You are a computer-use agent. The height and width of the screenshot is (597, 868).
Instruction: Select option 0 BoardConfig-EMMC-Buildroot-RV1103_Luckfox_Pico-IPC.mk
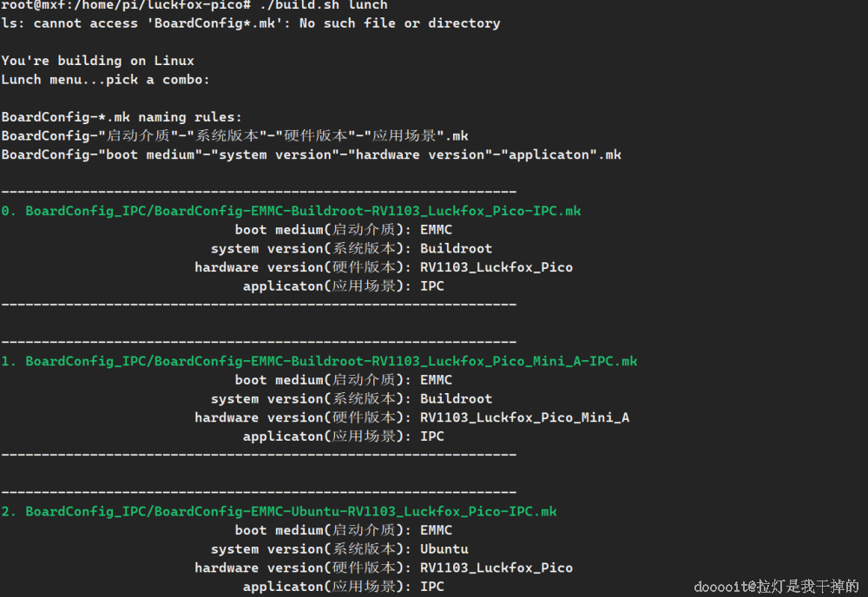pos(291,212)
